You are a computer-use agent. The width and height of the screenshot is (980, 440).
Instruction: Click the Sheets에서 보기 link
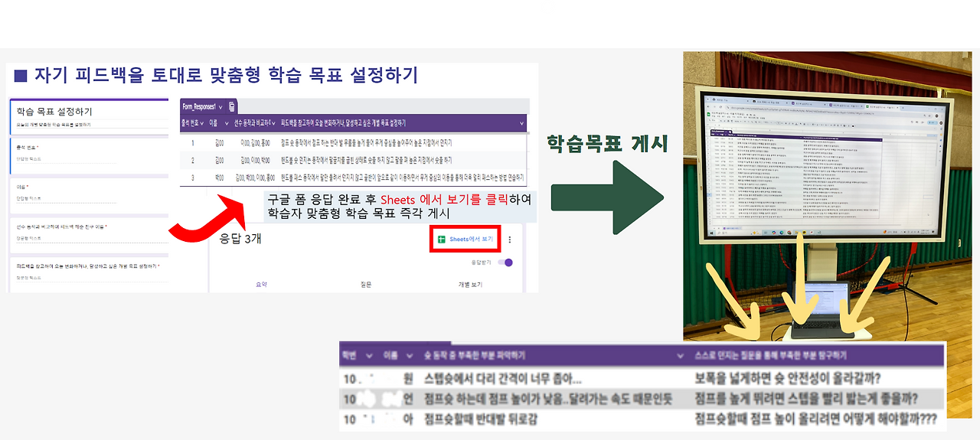coord(472,240)
